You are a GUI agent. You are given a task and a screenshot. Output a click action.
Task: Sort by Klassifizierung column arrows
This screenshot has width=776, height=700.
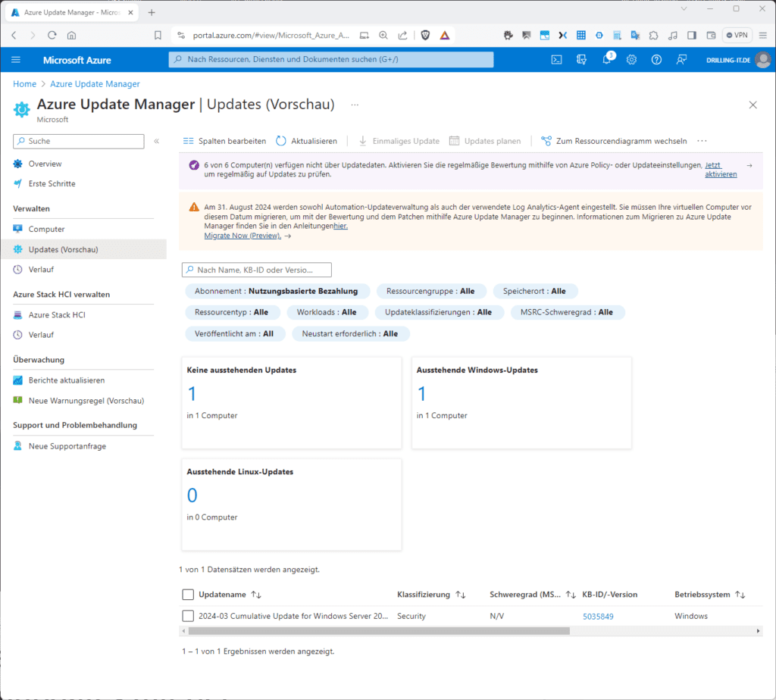(x=461, y=595)
